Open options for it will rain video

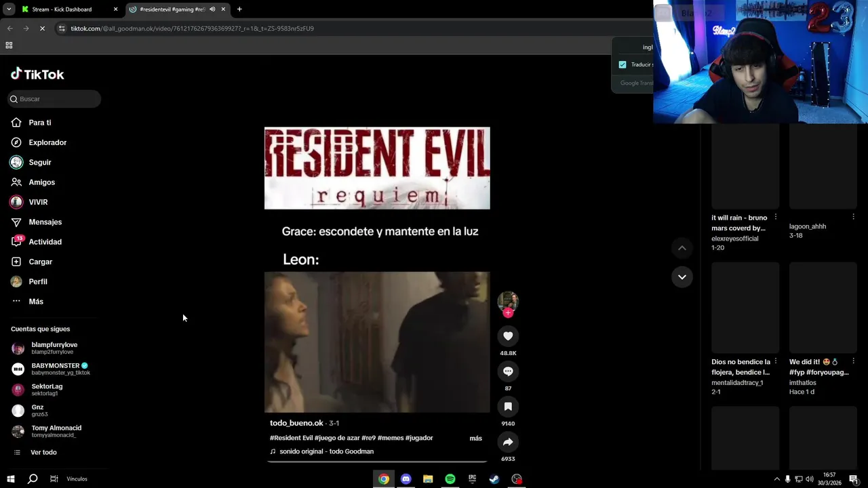[776, 217]
